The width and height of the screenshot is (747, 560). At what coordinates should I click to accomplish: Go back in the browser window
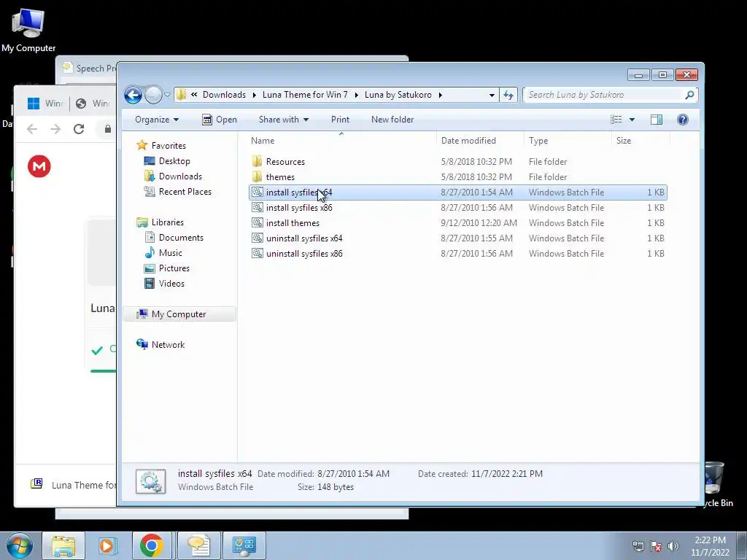pos(32,128)
